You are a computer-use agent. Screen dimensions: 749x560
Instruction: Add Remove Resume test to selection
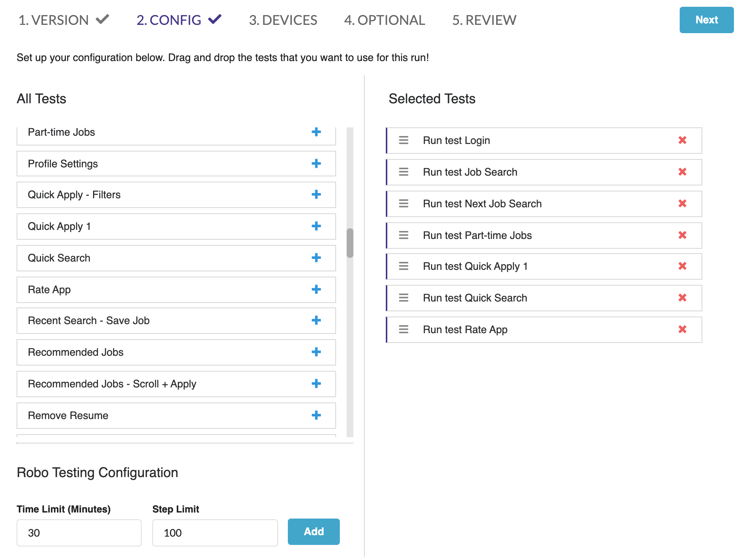point(316,415)
